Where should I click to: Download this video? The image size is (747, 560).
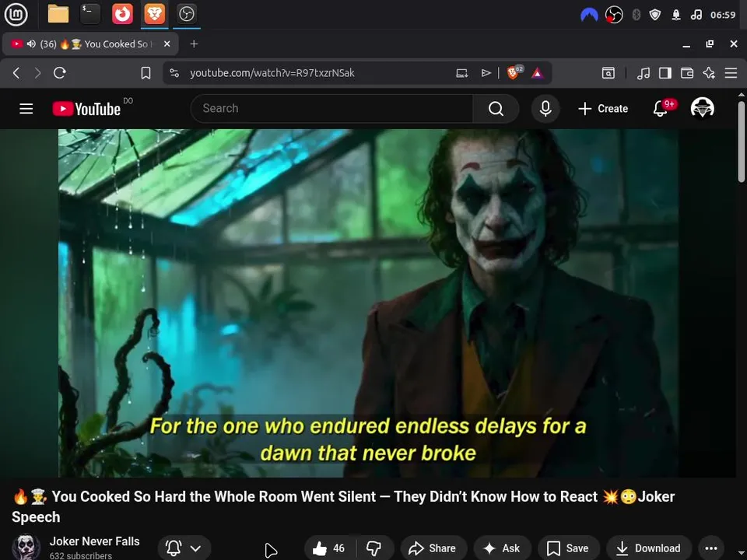tap(648, 548)
